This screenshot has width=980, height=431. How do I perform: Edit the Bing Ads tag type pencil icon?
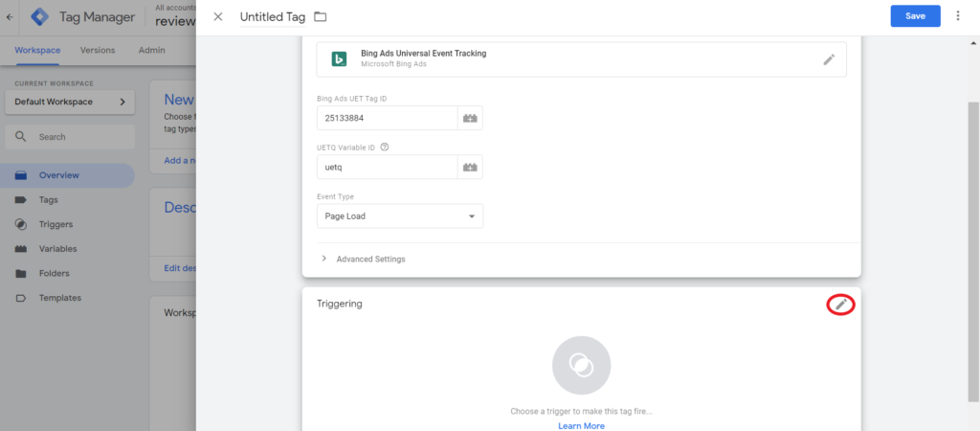click(829, 59)
